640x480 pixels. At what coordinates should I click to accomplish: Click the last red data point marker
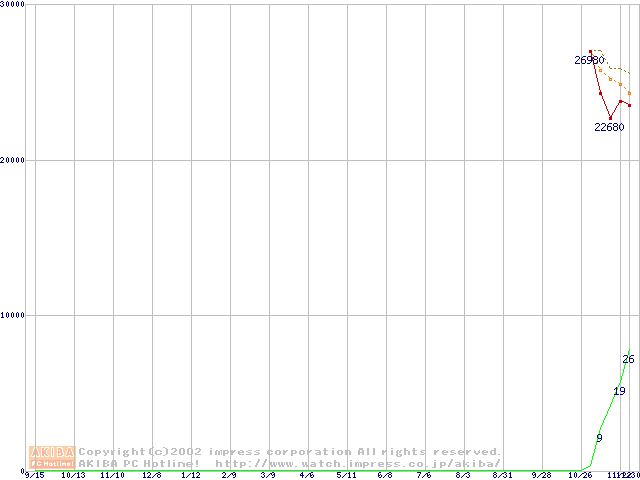629,105
